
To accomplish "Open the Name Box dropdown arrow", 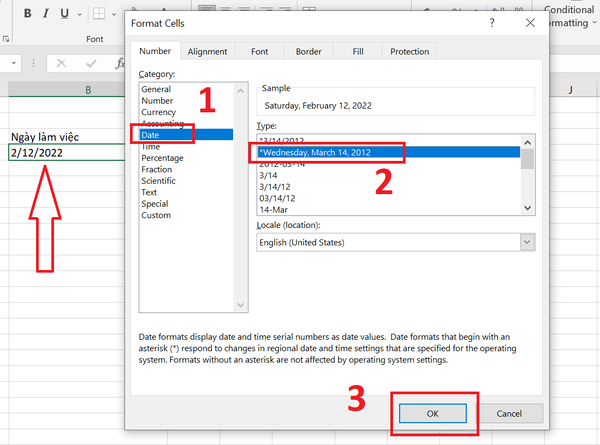I will [14, 63].
